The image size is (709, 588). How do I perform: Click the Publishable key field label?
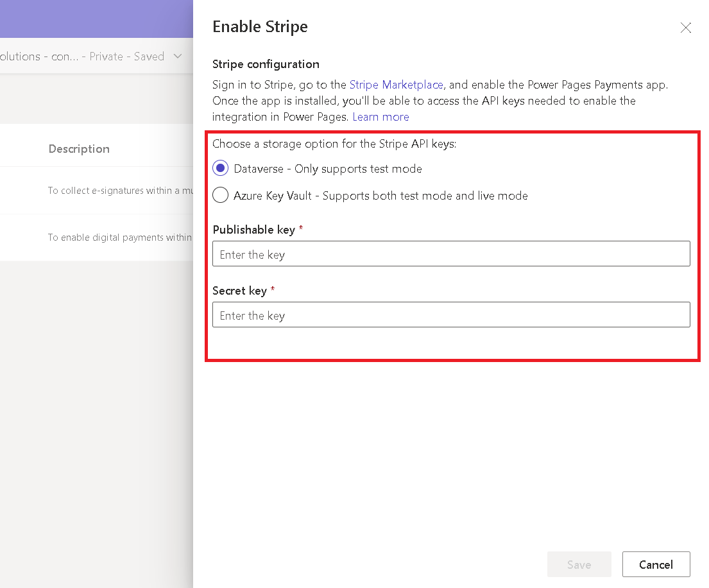(x=253, y=230)
